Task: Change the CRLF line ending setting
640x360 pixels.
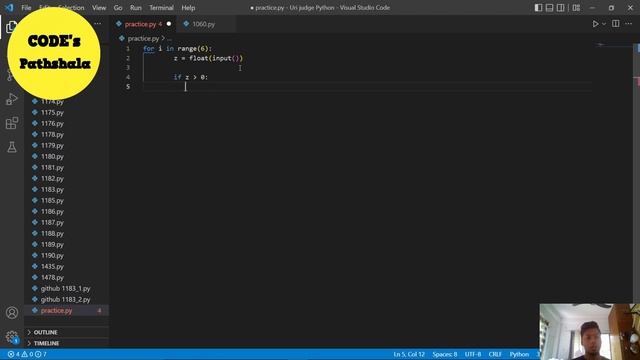Action: click(495, 354)
